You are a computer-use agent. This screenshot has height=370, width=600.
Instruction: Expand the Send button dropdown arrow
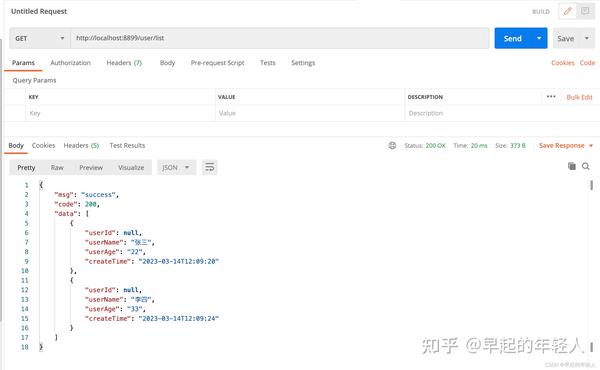click(539, 38)
